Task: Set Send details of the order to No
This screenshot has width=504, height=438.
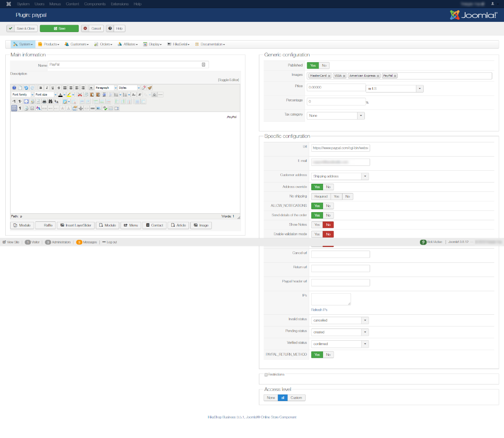Action: 328,215
